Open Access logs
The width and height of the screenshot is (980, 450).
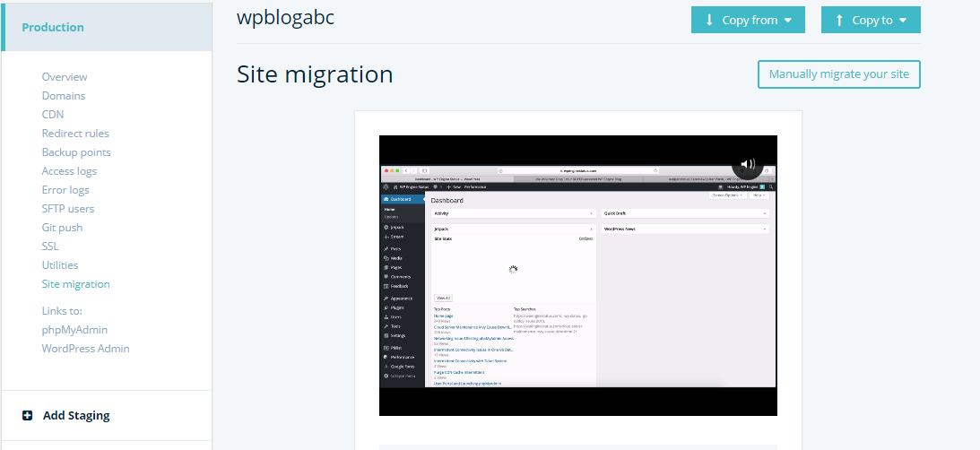pos(69,170)
